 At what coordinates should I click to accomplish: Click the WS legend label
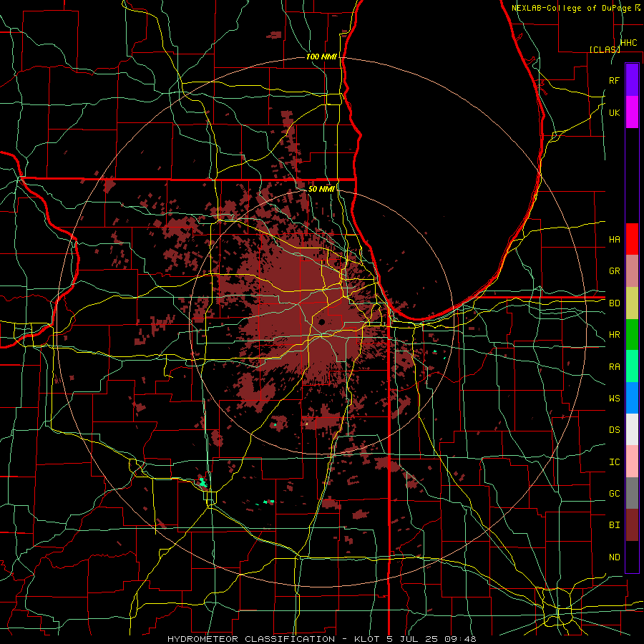pos(614,399)
